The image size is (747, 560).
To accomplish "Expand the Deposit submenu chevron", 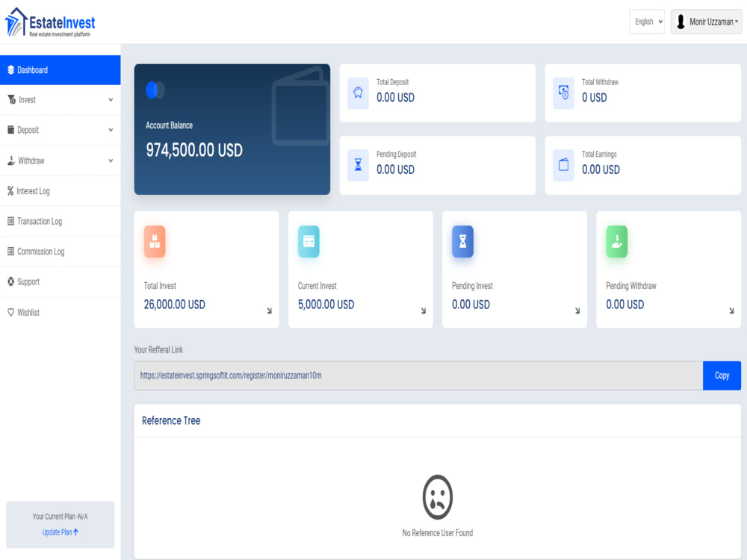I will [x=111, y=130].
